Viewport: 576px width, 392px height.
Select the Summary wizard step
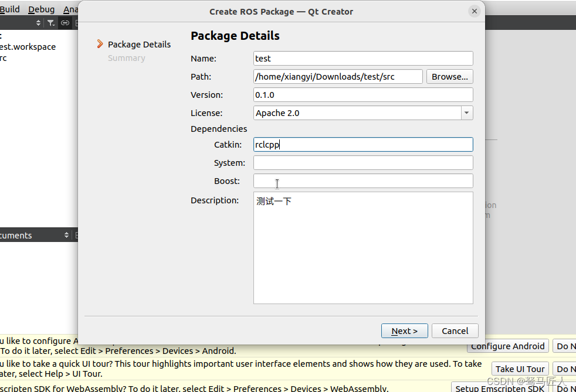(126, 58)
